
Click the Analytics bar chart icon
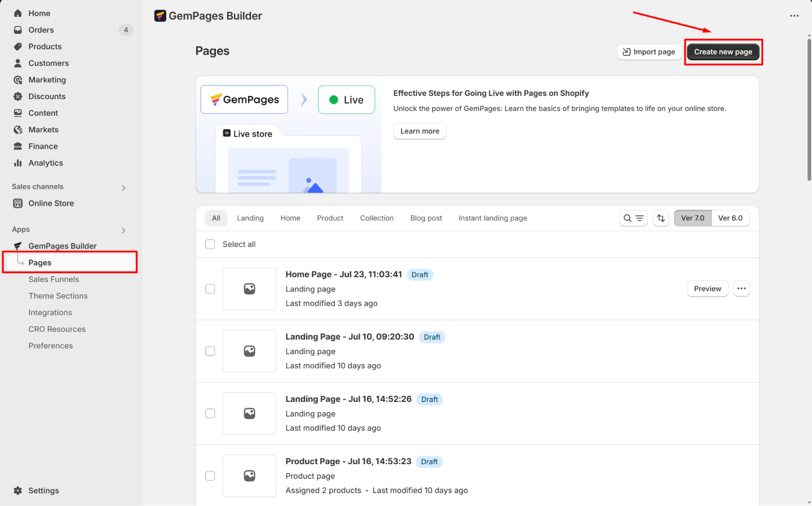[18, 163]
